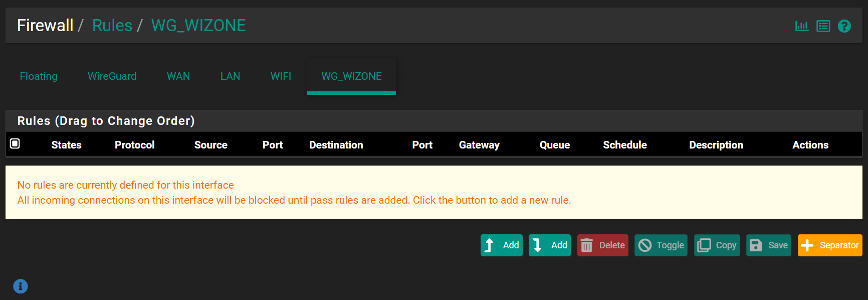The width and height of the screenshot is (868, 300).
Task: Open the firewall states chart icon
Action: [802, 26]
